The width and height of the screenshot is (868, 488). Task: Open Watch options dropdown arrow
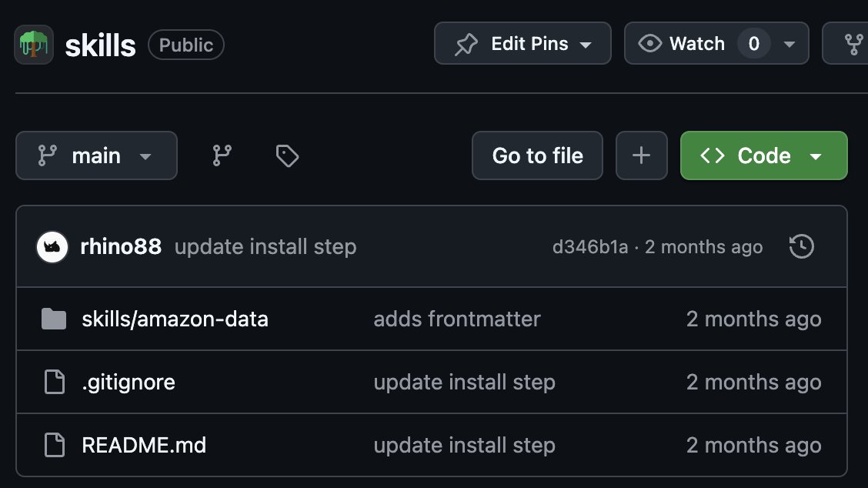[790, 44]
